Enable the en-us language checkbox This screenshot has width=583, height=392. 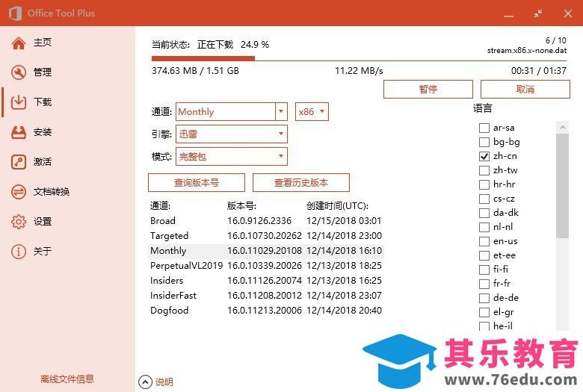point(484,241)
